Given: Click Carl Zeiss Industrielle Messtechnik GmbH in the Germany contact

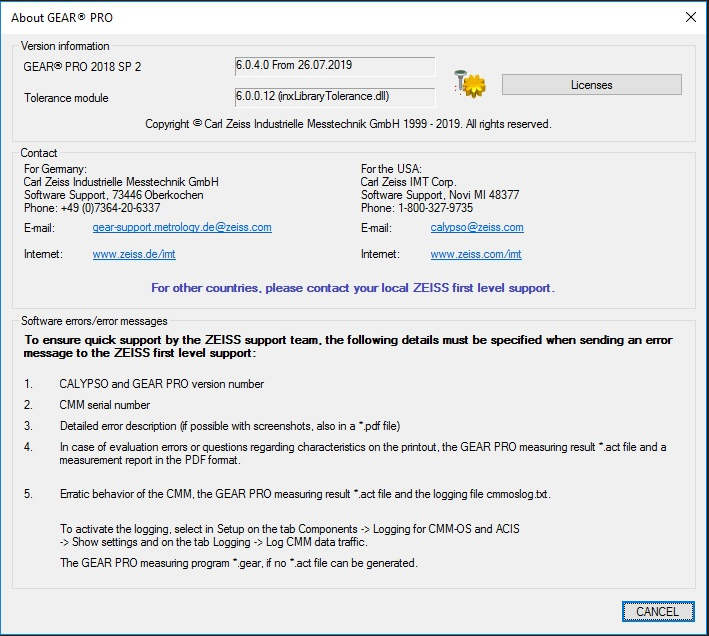Looking at the screenshot, I should tap(121, 182).
